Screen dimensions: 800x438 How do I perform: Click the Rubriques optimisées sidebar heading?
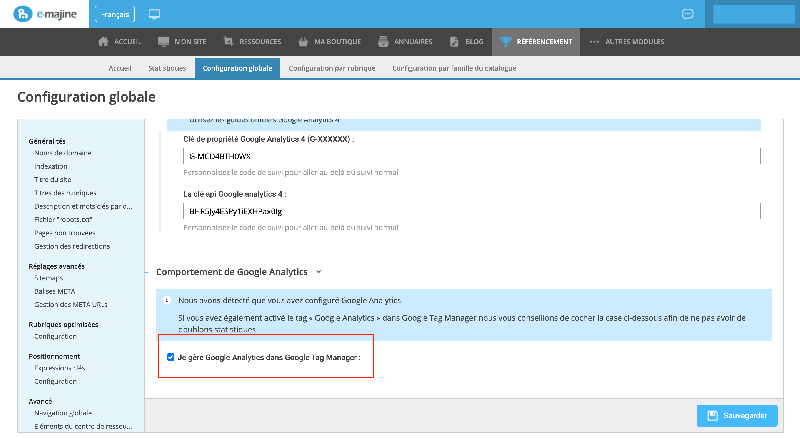coord(63,325)
